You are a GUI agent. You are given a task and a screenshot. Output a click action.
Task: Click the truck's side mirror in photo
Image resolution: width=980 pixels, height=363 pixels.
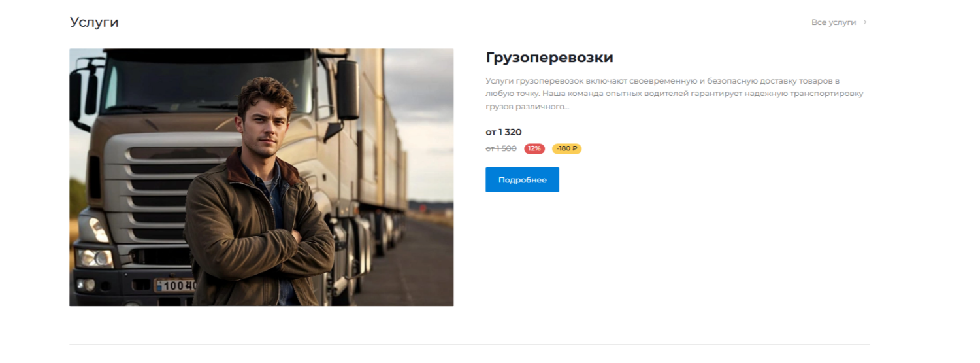(x=348, y=90)
